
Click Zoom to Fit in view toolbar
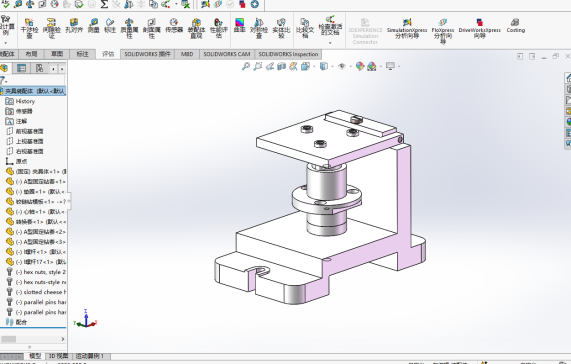pyautogui.click(x=246, y=66)
